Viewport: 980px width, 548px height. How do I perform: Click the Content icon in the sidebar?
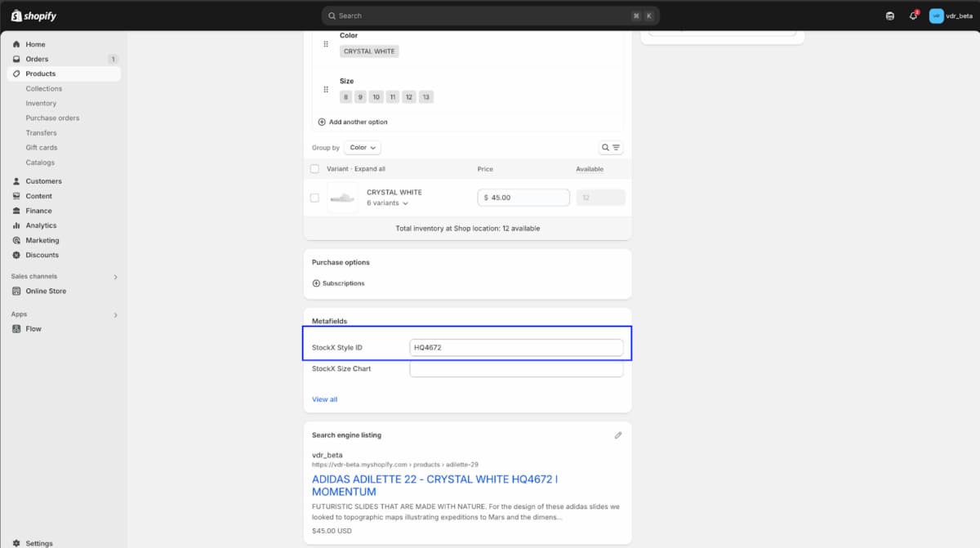click(x=16, y=196)
